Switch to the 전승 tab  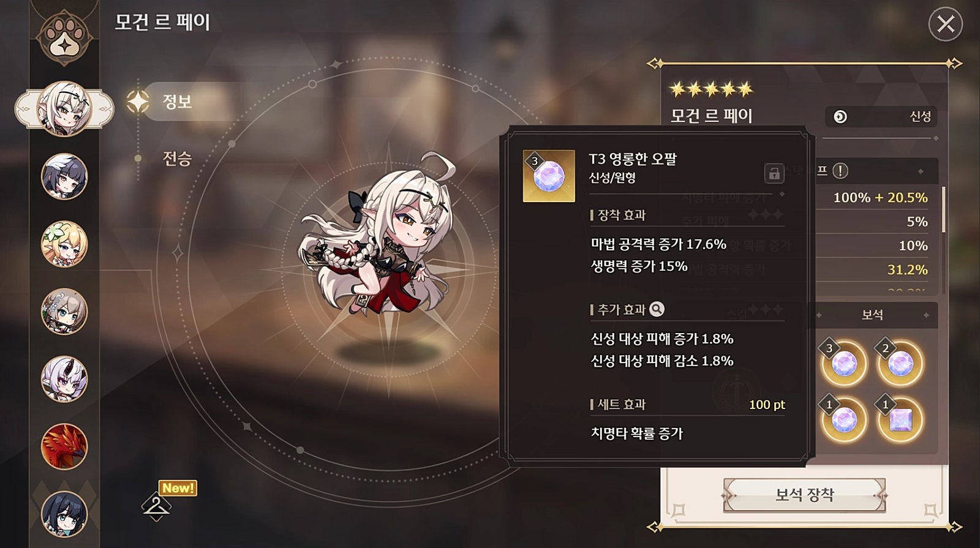[177, 159]
